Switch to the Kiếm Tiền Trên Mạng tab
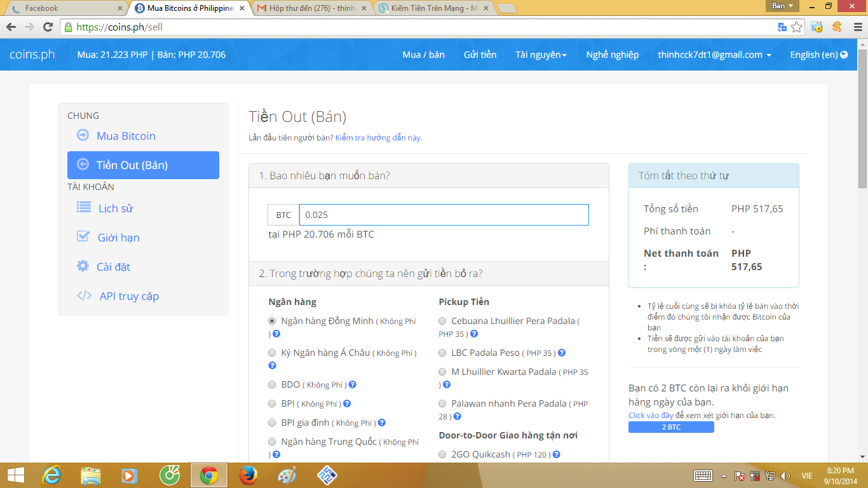This screenshot has width=868, height=488. point(434,8)
